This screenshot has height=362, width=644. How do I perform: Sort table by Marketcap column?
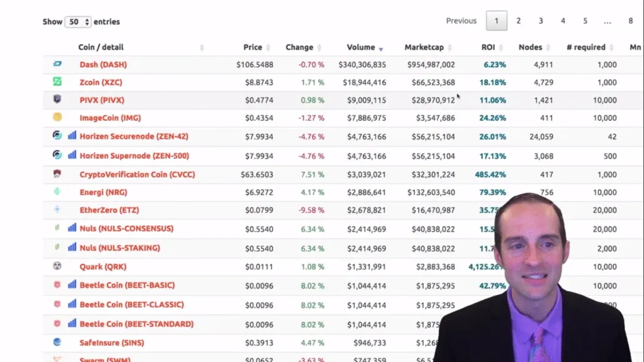click(x=425, y=48)
